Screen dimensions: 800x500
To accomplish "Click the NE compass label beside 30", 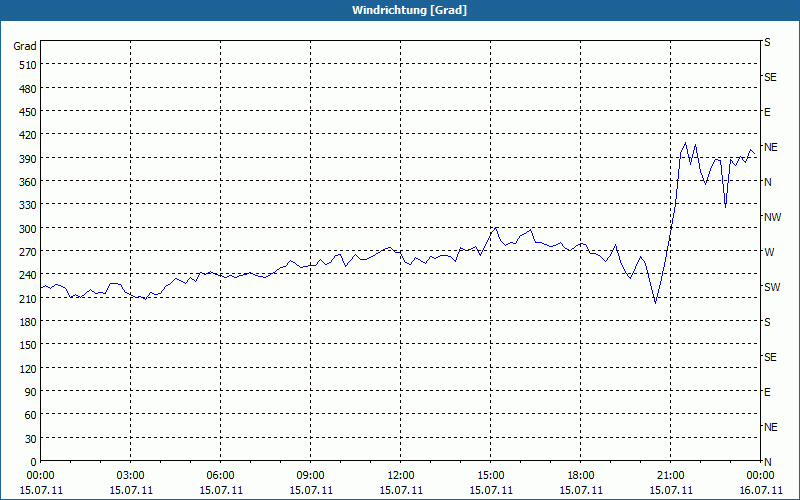I will [x=770, y=428].
